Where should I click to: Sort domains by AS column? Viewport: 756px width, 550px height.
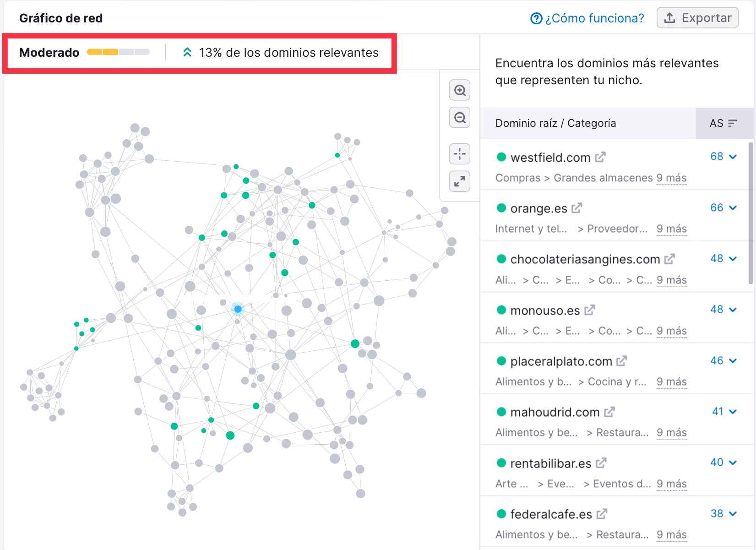point(724,123)
